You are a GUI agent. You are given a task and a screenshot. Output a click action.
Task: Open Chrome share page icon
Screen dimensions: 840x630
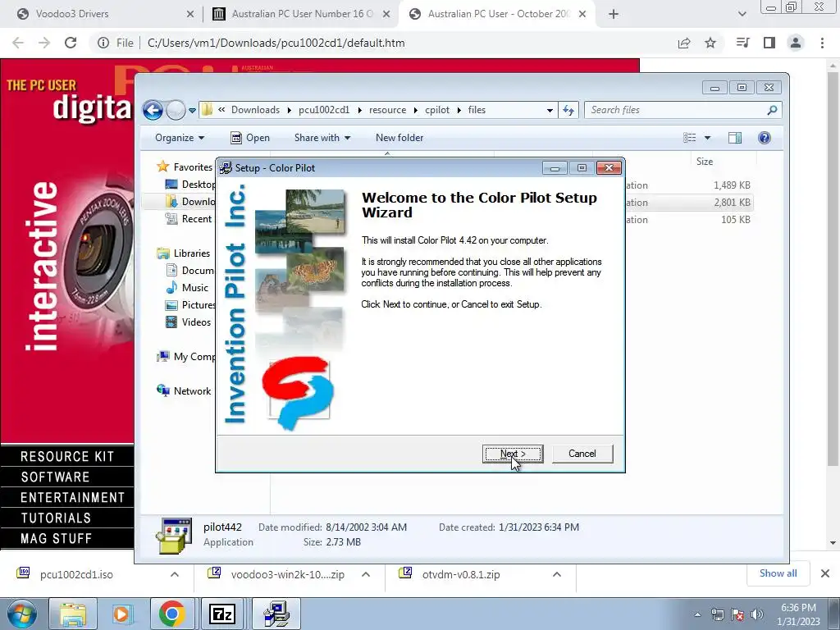point(684,43)
